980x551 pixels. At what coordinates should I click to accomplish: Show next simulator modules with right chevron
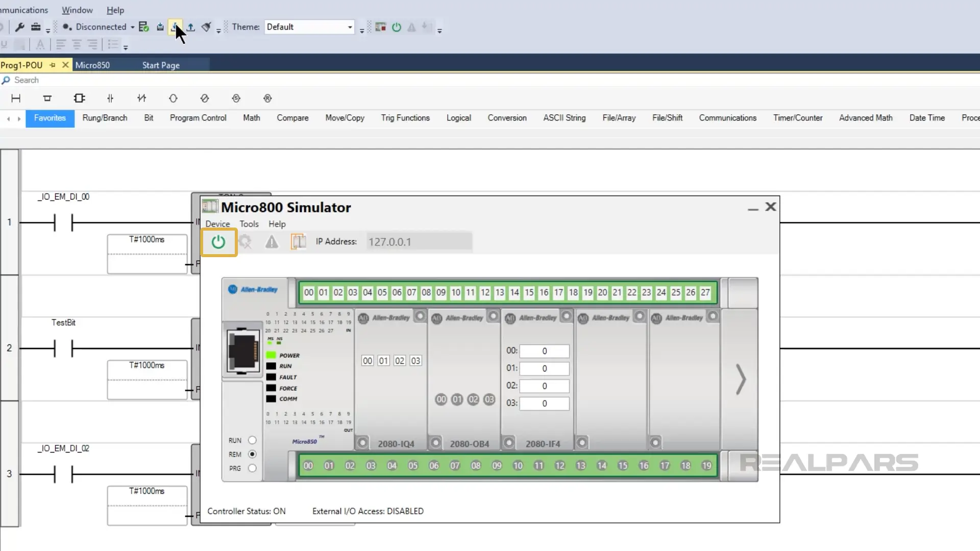tap(741, 379)
